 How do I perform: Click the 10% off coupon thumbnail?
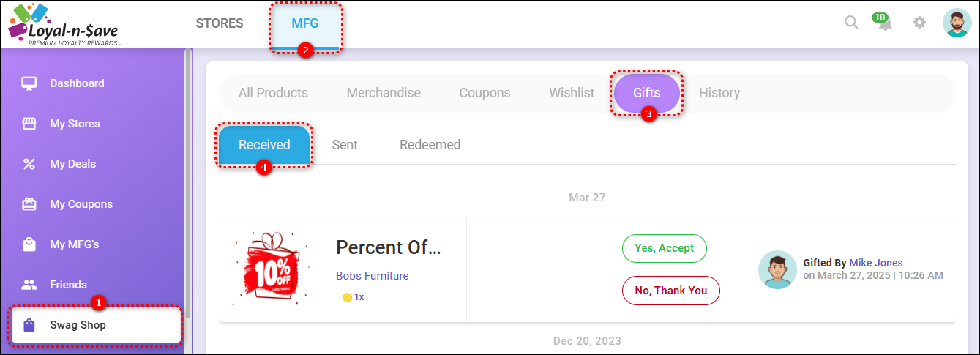(266, 268)
